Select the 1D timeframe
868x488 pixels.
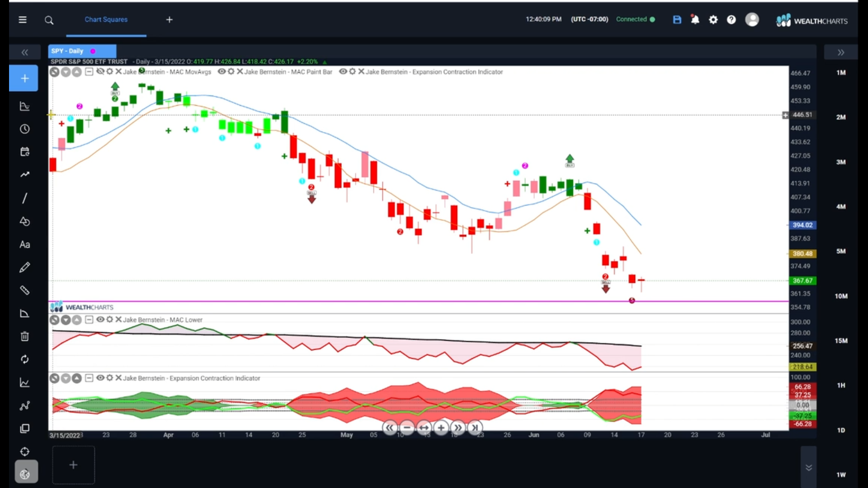(840, 430)
